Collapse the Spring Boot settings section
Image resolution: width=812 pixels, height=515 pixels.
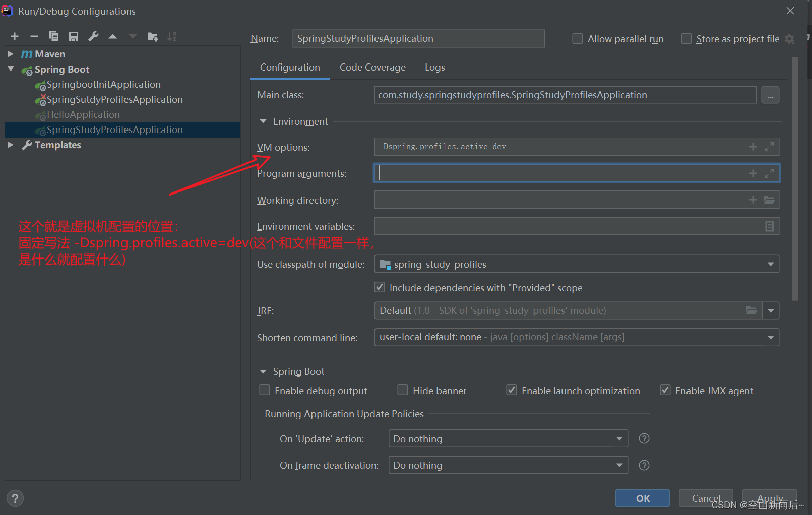263,371
